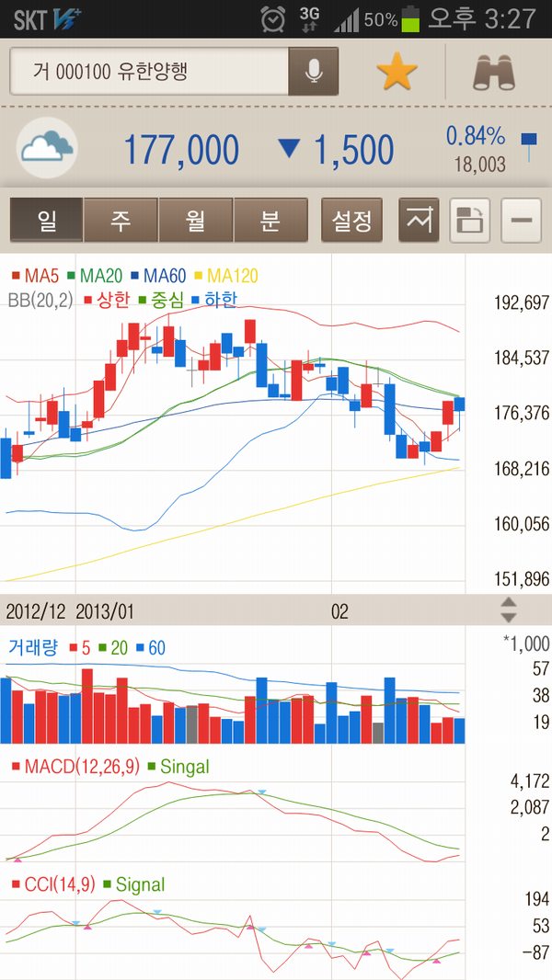Tap the cloud weather status icon
Image resolution: width=552 pixels, height=980 pixels.
coord(48,148)
